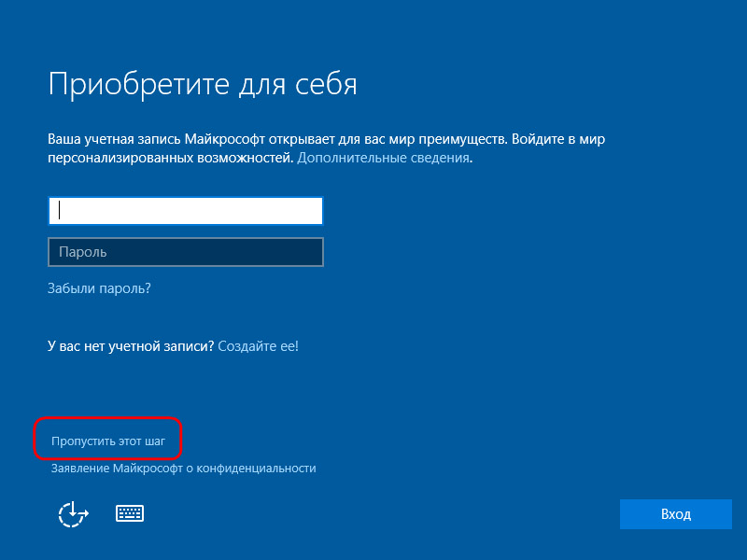Open the Ease of Access icon

pos(74,514)
